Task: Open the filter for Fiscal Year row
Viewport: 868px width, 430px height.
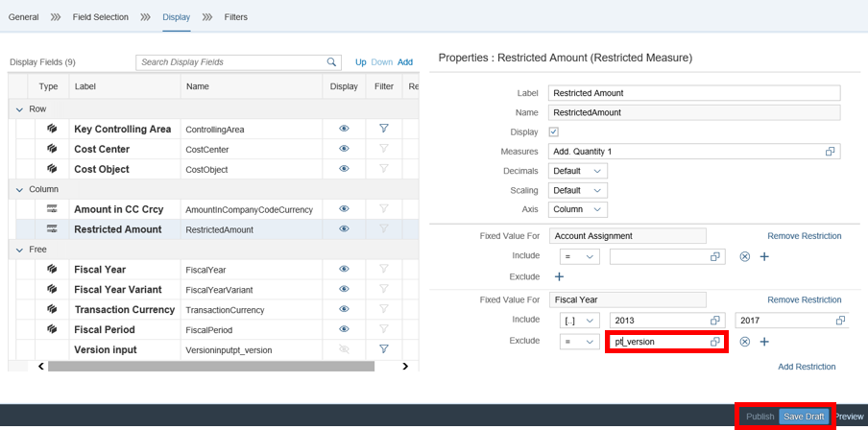Action: pos(384,269)
